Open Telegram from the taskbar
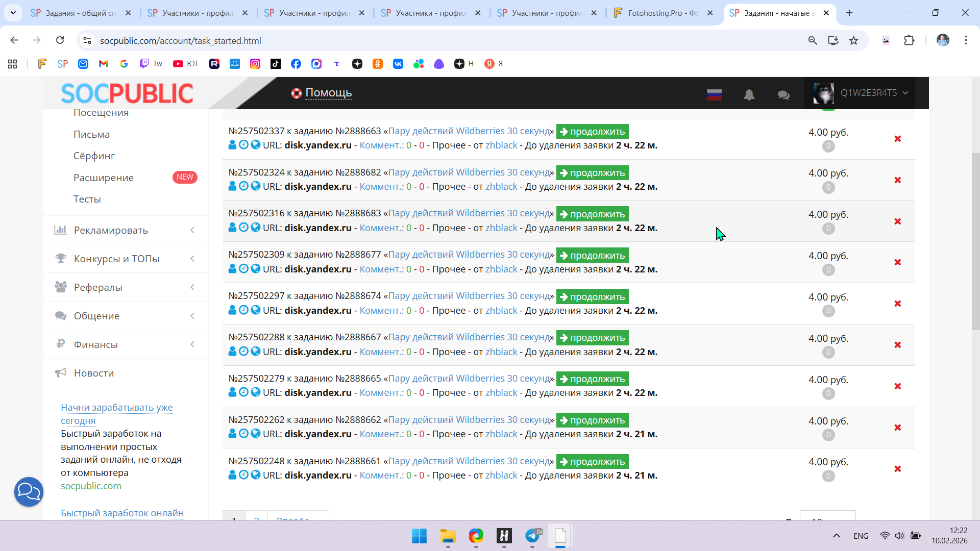 click(x=532, y=536)
